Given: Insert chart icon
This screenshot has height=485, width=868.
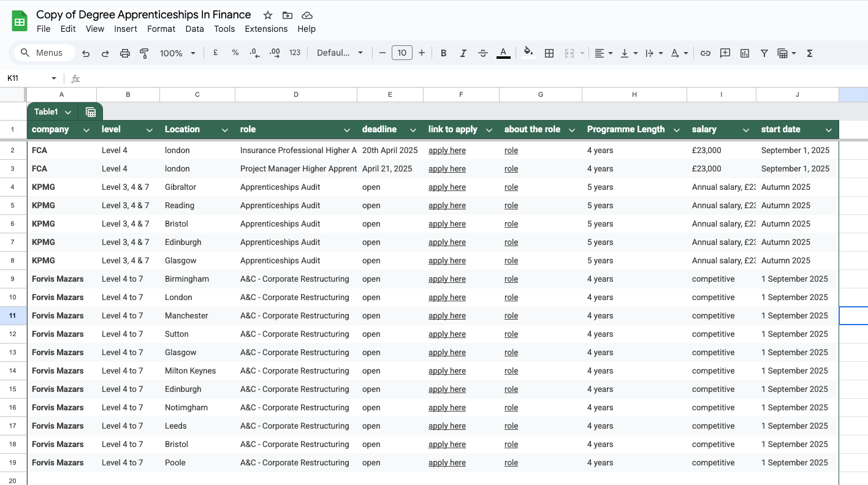Looking at the screenshot, I should [745, 53].
